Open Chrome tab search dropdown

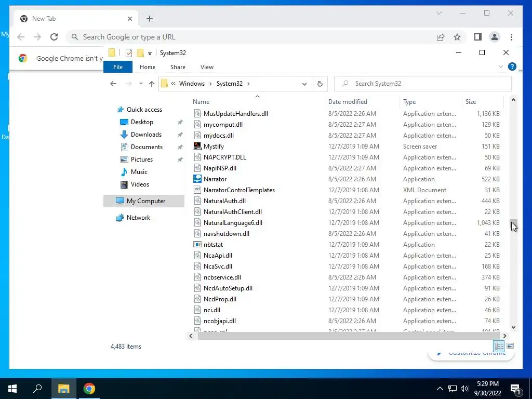pos(438,13)
